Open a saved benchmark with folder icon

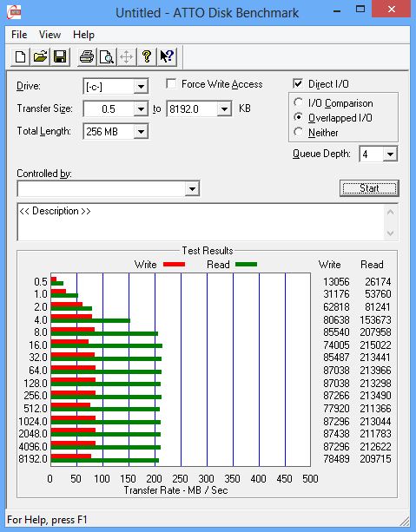pyautogui.click(x=40, y=56)
